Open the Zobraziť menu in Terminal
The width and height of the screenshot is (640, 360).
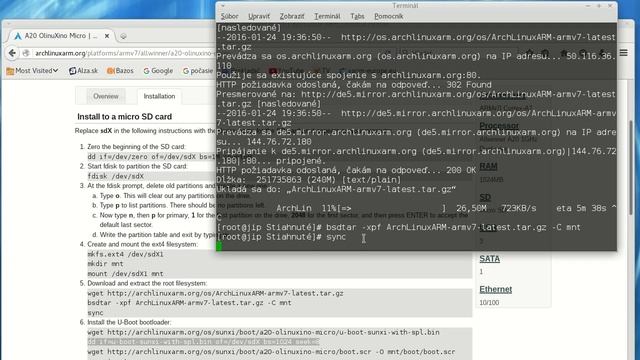coord(292,16)
